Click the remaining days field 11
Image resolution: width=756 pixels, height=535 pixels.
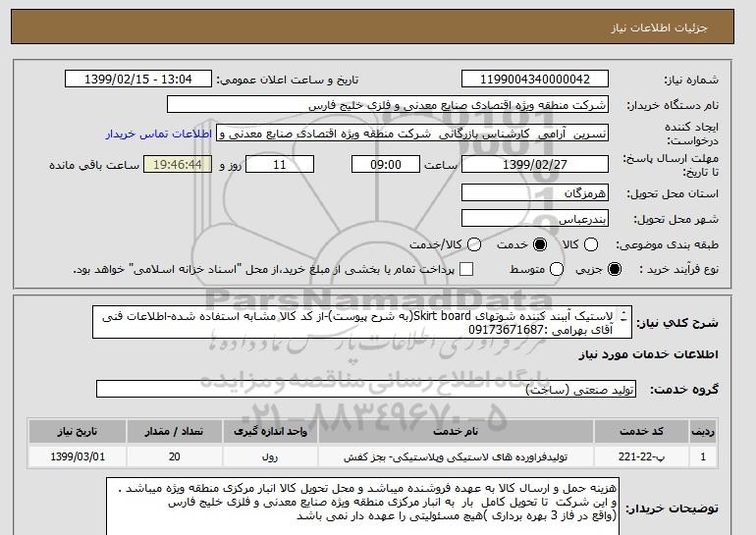click(x=280, y=164)
